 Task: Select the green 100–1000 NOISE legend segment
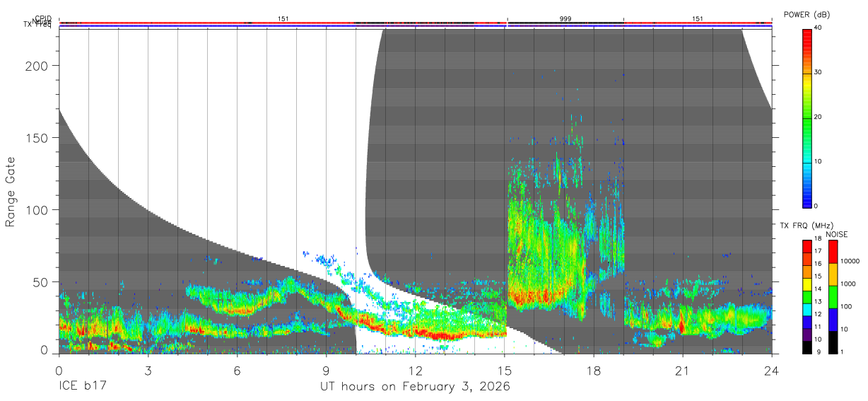tap(833, 297)
